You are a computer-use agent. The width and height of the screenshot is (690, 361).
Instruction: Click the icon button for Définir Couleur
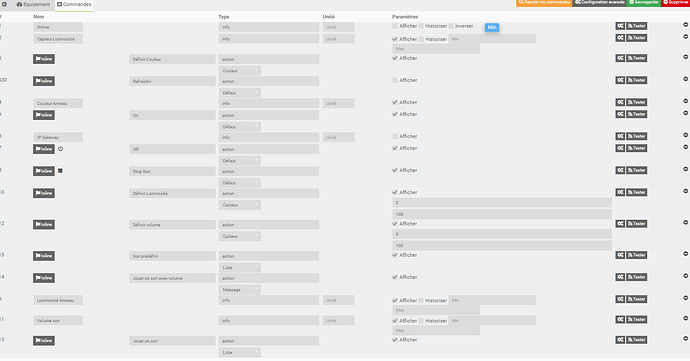click(x=44, y=59)
